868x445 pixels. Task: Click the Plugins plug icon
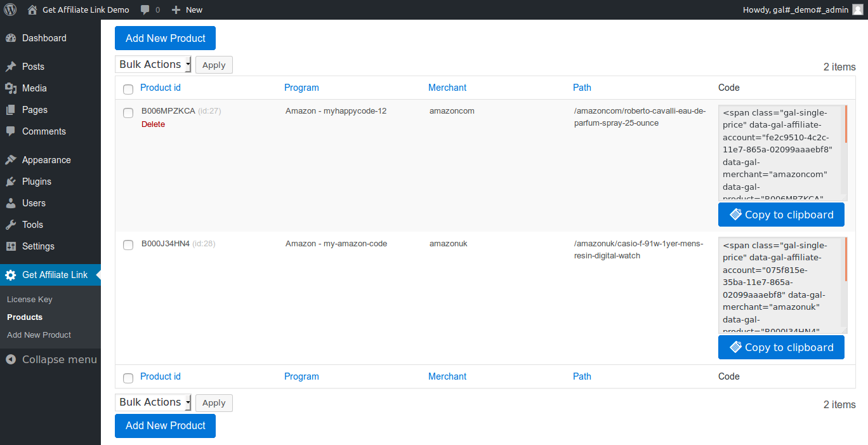pyautogui.click(x=11, y=182)
